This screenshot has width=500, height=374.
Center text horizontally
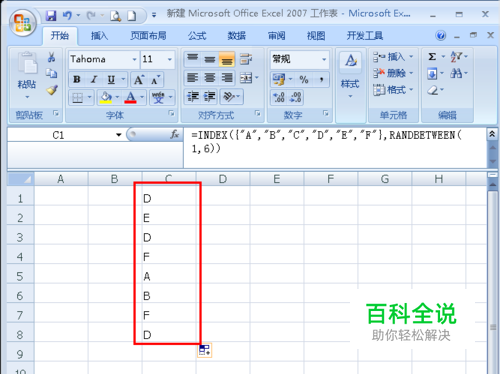point(209,78)
